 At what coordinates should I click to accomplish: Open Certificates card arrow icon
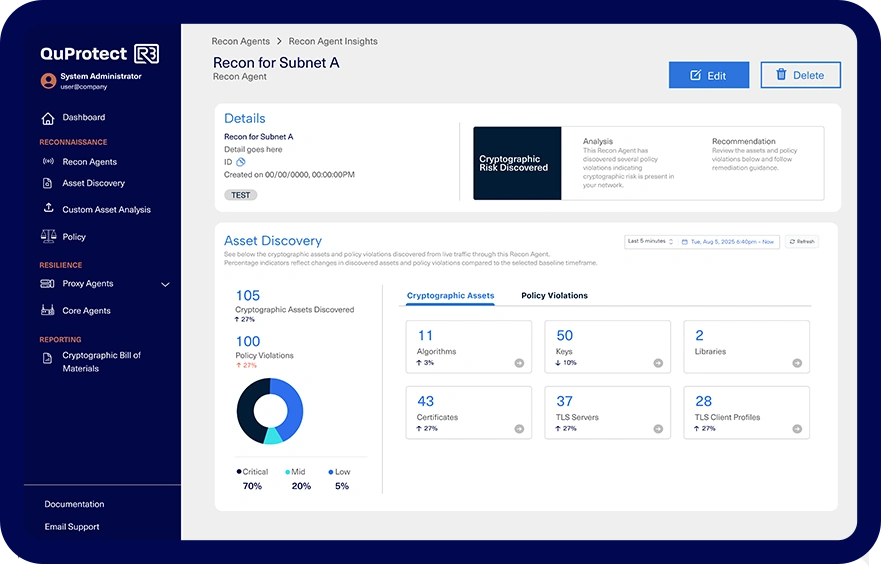pyautogui.click(x=519, y=429)
